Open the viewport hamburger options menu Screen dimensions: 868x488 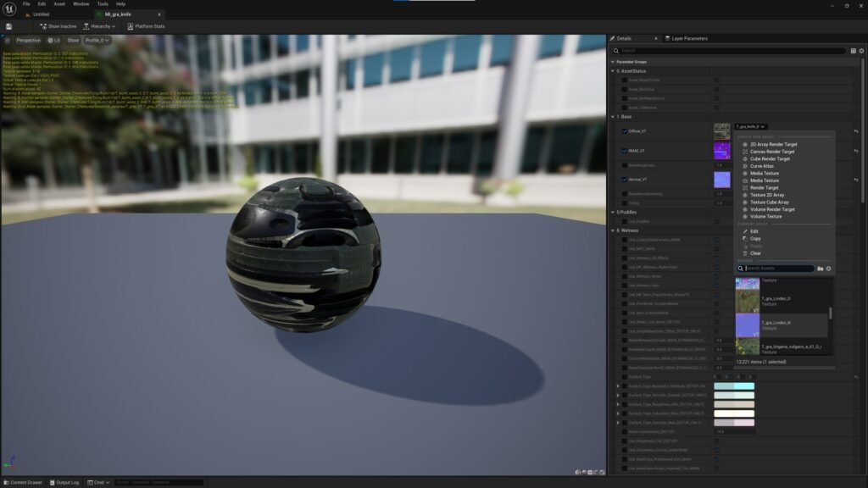8,40
